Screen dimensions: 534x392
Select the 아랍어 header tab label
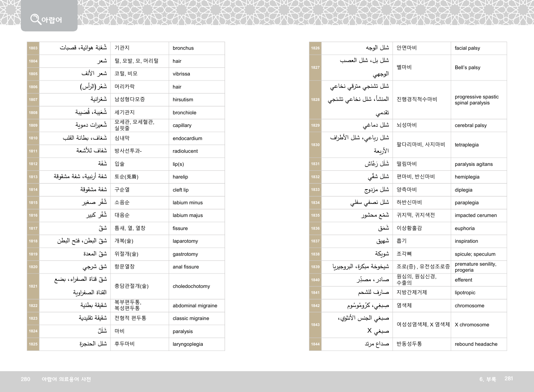(52, 20)
